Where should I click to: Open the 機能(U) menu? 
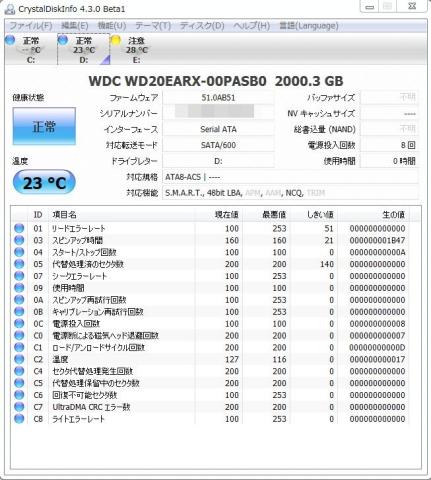(112, 26)
